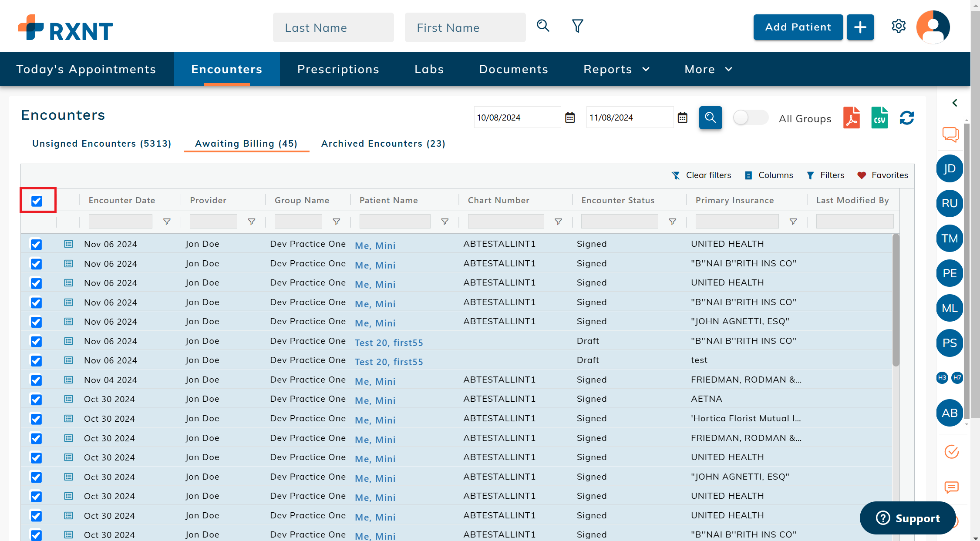Screen dimensions: 980x541
Task: Open the patient search filter funnel
Action: click(x=577, y=26)
